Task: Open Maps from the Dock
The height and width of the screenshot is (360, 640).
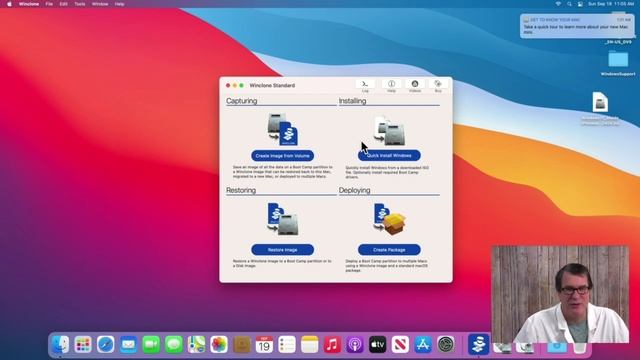Action: coord(196,344)
